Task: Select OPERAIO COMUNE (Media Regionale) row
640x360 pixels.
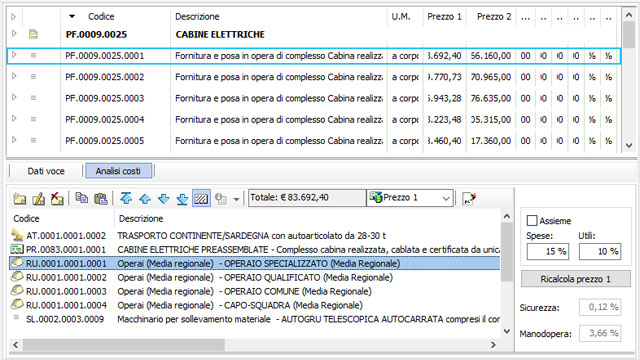Action: pyautogui.click(x=255, y=291)
